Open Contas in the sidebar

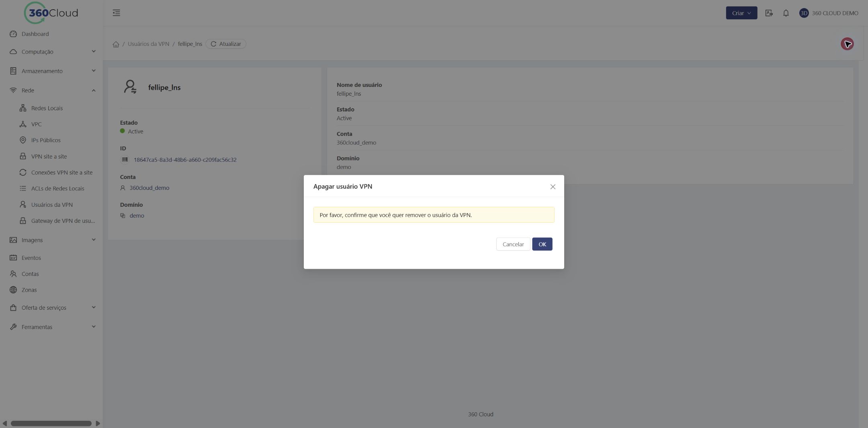[51, 274]
